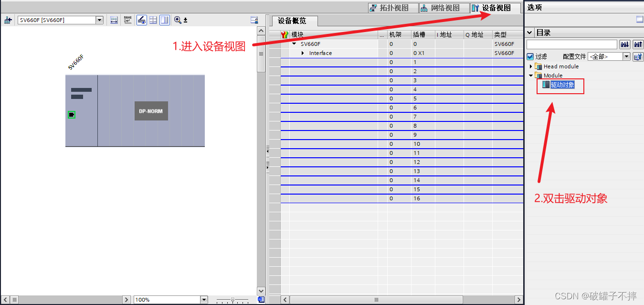Click the overview navigation icon at bottom right of canvas
The image size is (644, 305).
tap(261, 300)
